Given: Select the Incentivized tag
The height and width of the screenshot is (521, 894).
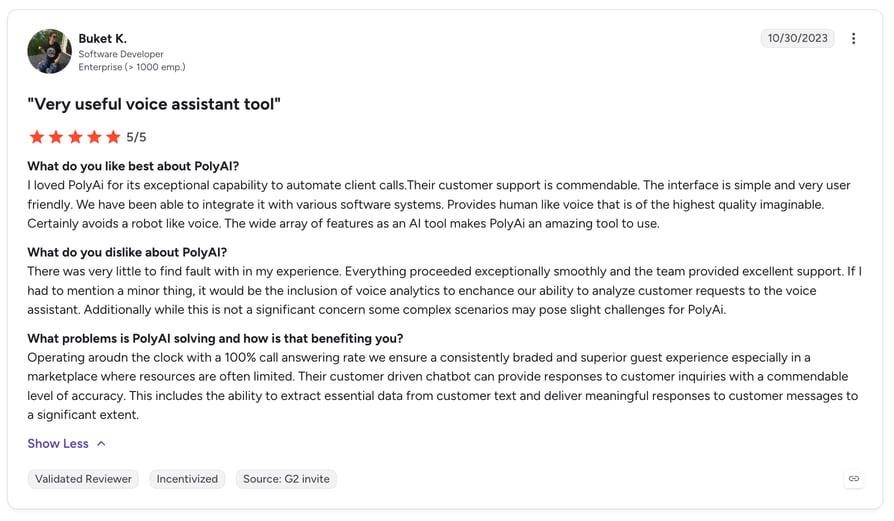Looking at the screenshot, I should (187, 479).
